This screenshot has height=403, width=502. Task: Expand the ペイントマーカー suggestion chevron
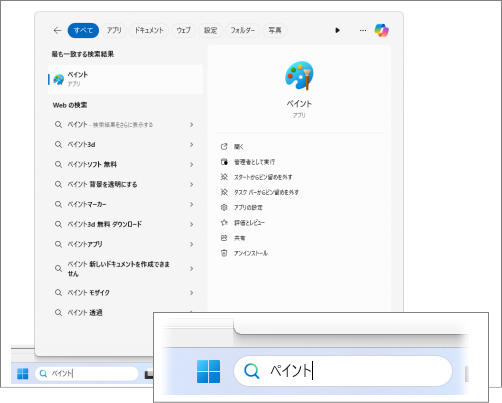click(x=192, y=204)
